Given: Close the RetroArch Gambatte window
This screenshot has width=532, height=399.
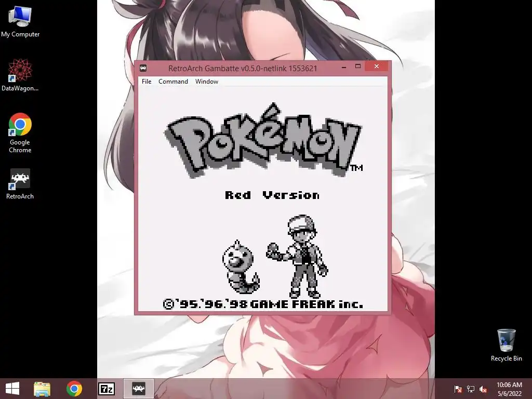Looking at the screenshot, I should 377,66.
